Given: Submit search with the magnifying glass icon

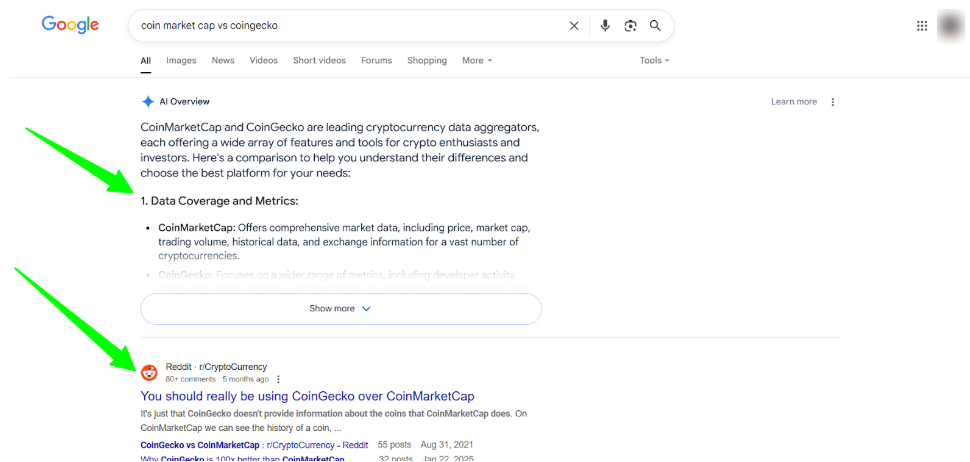Looking at the screenshot, I should click(x=655, y=25).
